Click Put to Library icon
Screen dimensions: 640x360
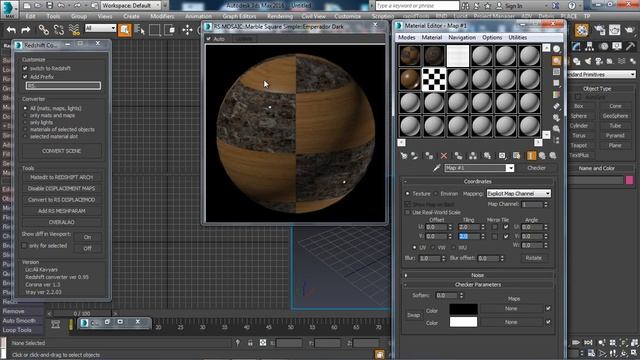[487, 156]
